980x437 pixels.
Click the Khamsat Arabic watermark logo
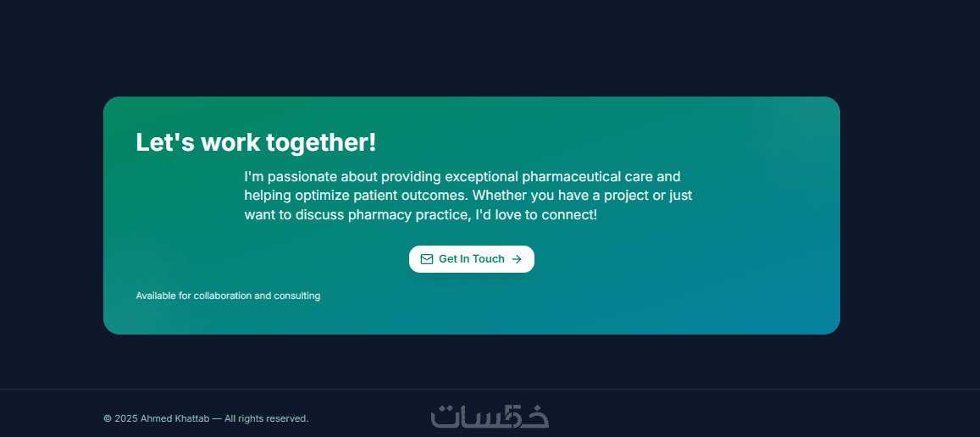[x=490, y=417]
